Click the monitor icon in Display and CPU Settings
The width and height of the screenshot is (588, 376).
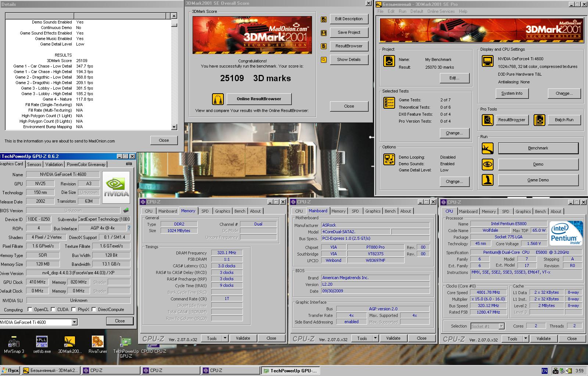pyautogui.click(x=488, y=61)
